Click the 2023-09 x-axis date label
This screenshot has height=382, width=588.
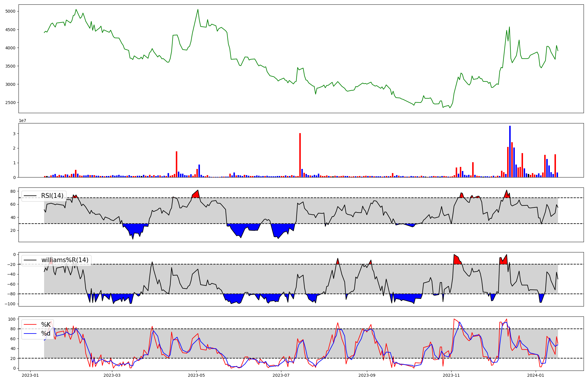pos(367,375)
